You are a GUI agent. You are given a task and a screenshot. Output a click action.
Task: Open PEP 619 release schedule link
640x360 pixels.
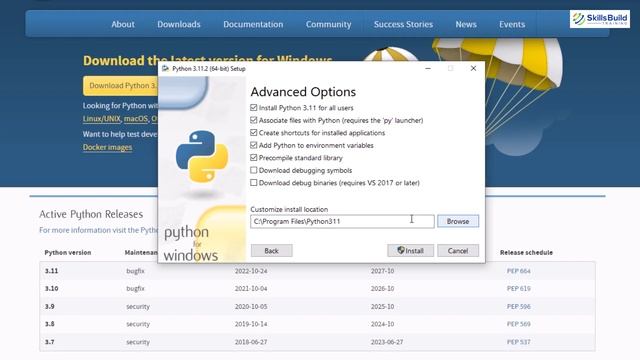point(518,289)
